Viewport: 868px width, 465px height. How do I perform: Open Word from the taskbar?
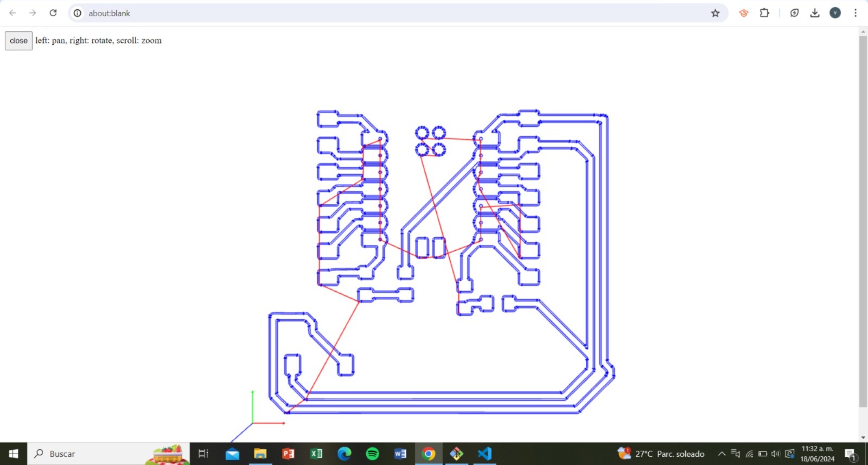point(400,454)
